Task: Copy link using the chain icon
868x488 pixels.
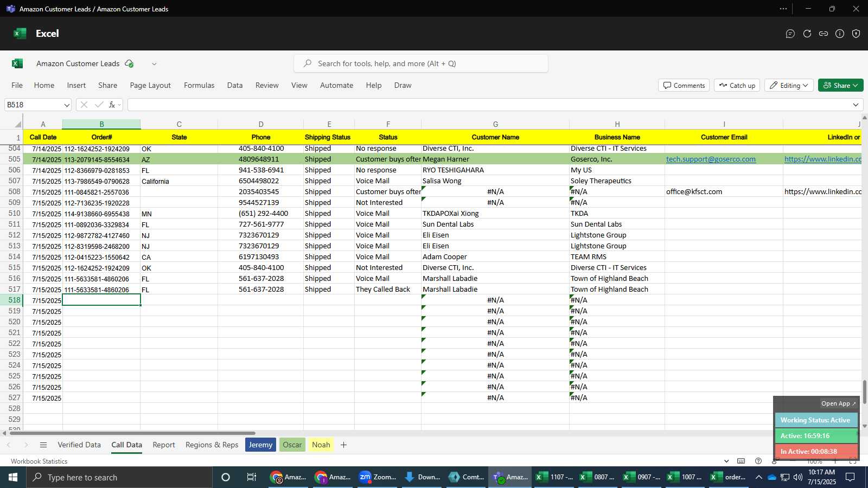Action: (824, 34)
